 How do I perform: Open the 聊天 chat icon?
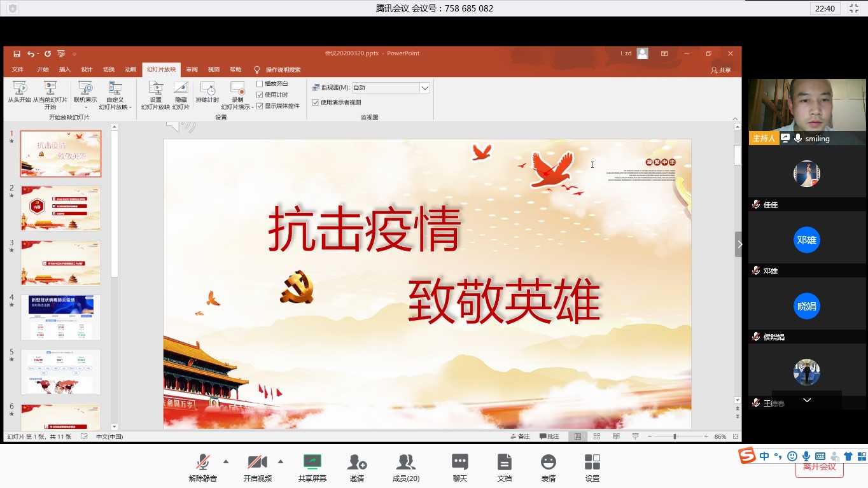click(459, 462)
